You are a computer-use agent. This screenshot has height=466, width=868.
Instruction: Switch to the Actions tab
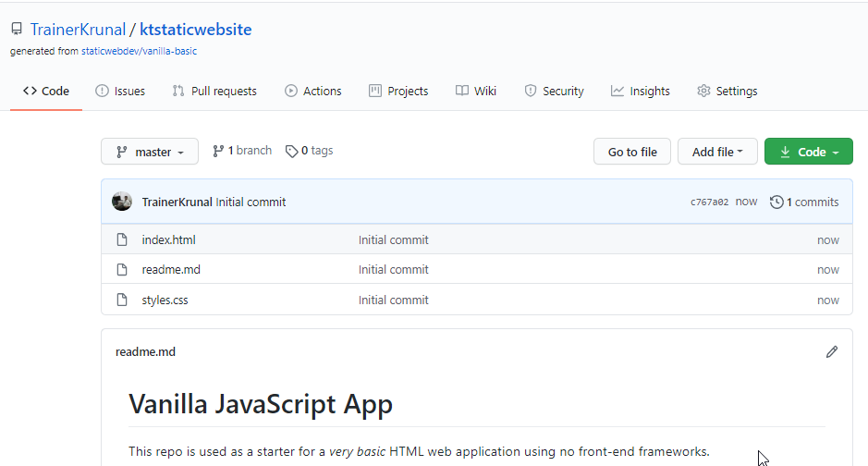[312, 91]
